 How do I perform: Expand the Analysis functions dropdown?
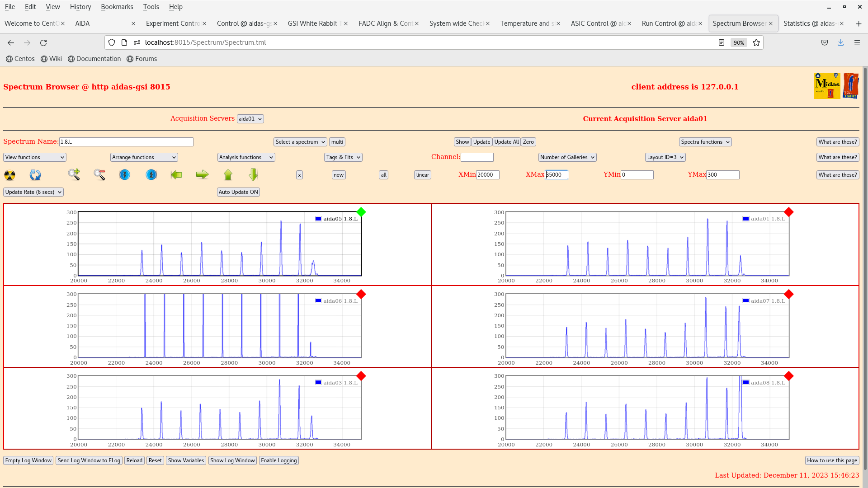246,157
